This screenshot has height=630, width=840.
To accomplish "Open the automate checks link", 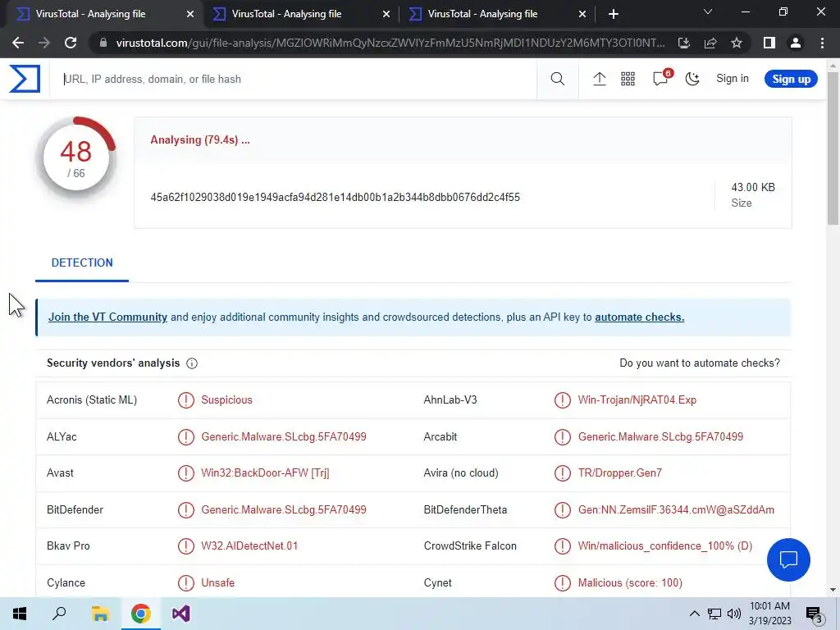I will 639,317.
